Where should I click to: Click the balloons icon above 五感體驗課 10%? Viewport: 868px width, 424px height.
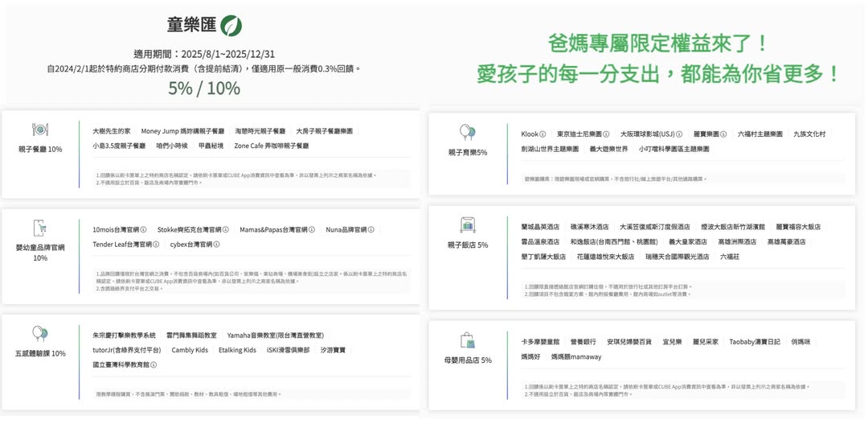40,334
